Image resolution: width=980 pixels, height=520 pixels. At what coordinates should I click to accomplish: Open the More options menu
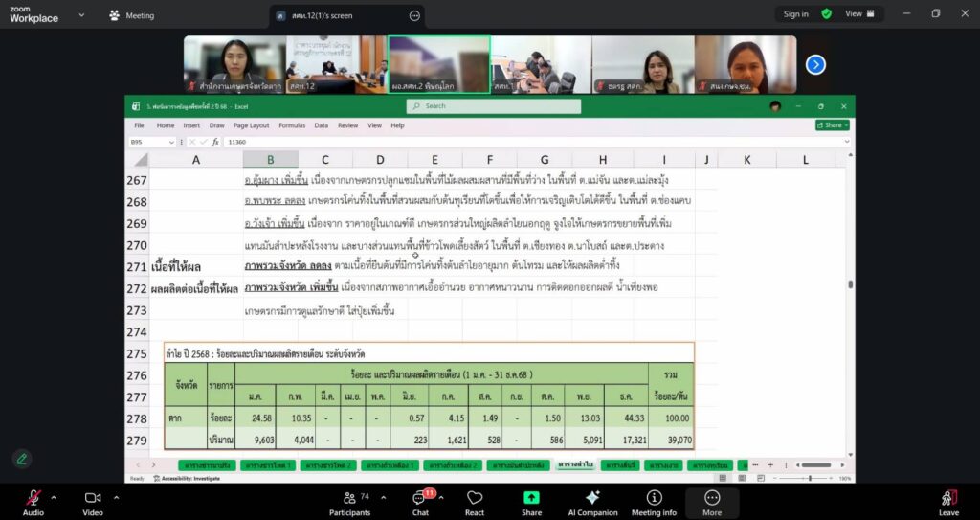(x=712, y=498)
